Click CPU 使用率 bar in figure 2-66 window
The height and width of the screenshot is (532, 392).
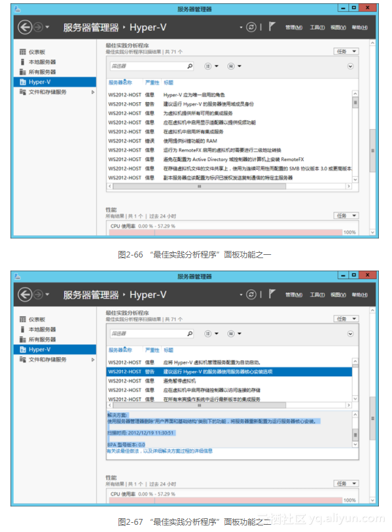coord(226,233)
